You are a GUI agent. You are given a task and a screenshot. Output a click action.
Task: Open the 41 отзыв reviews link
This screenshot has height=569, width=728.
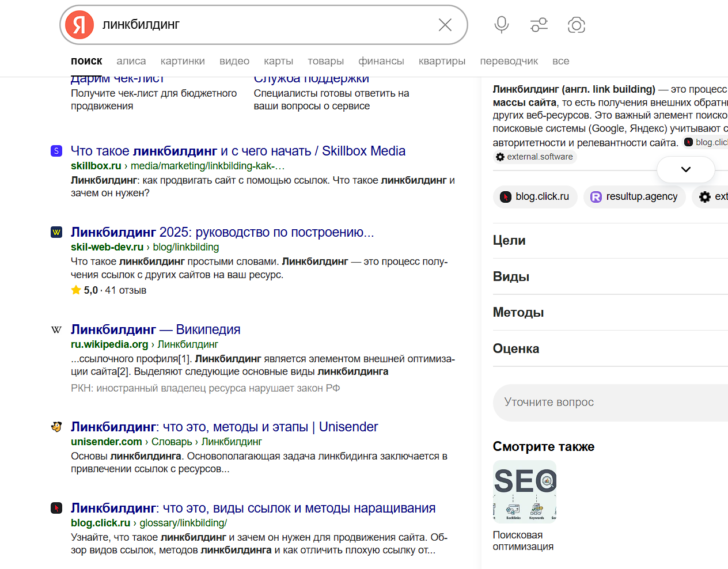click(x=126, y=290)
